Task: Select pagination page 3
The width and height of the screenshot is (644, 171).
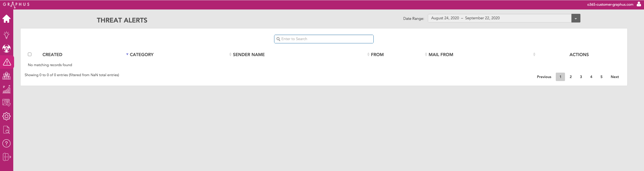Action: point(581,77)
